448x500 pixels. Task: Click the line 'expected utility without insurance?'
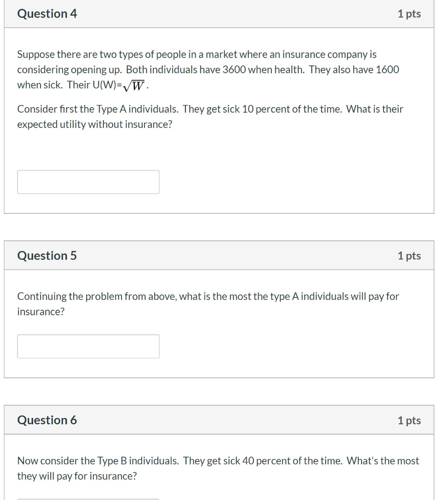95,125
